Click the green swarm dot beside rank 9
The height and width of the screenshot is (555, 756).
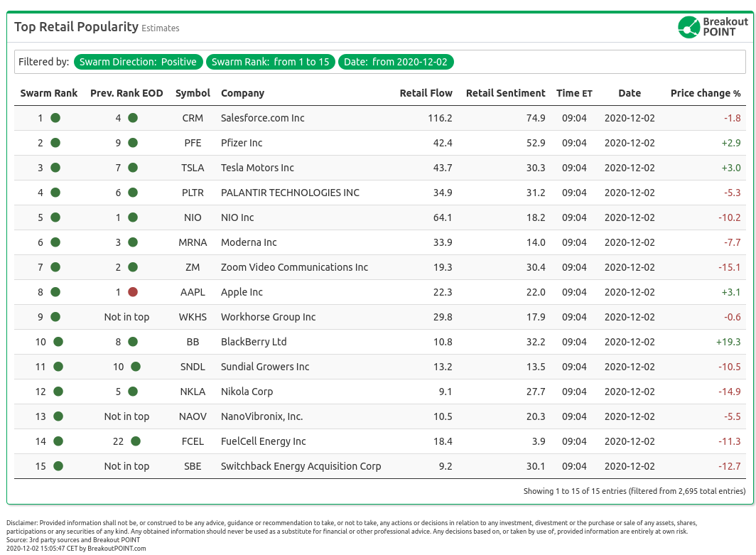tap(55, 317)
